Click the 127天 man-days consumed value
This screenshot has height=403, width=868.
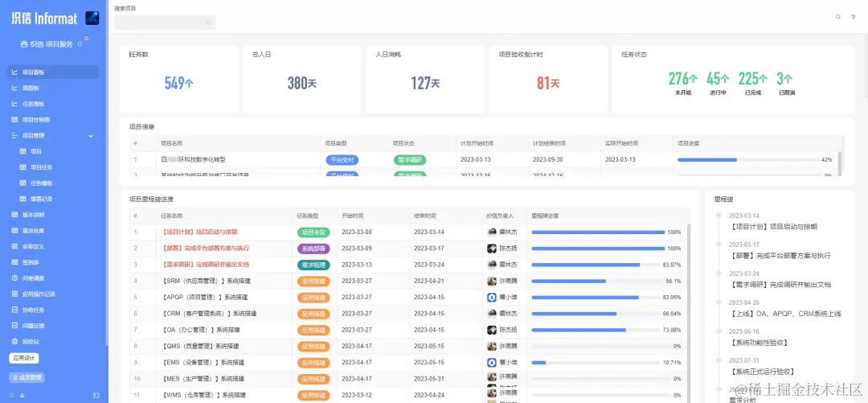pos(425,83)
